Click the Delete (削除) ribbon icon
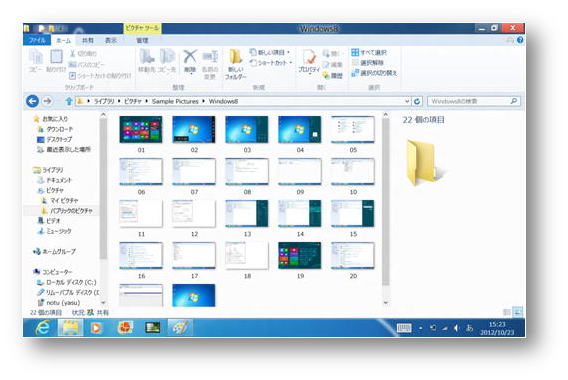The image size is (568, 380). pos(190,62)
